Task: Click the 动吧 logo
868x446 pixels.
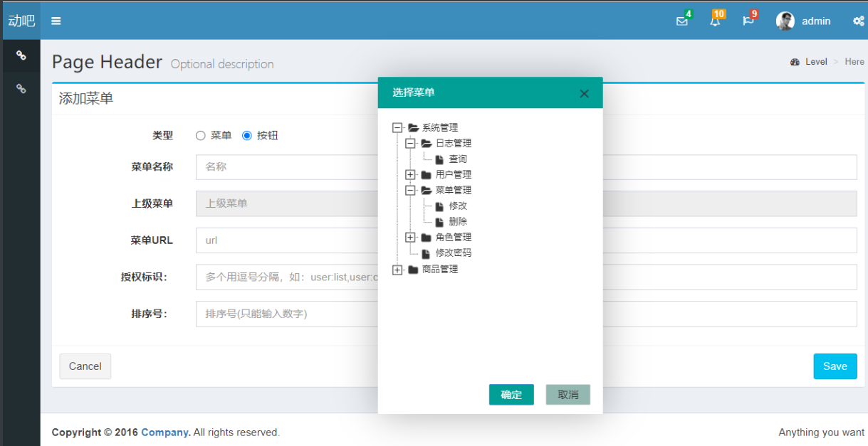Action: [21, 21]
